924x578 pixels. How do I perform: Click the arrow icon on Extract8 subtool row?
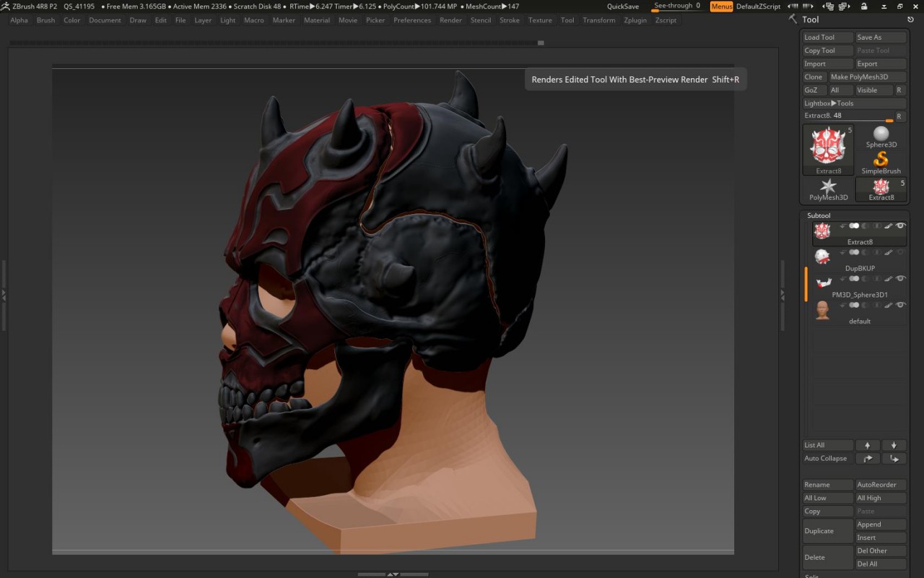tap(843, 226)
